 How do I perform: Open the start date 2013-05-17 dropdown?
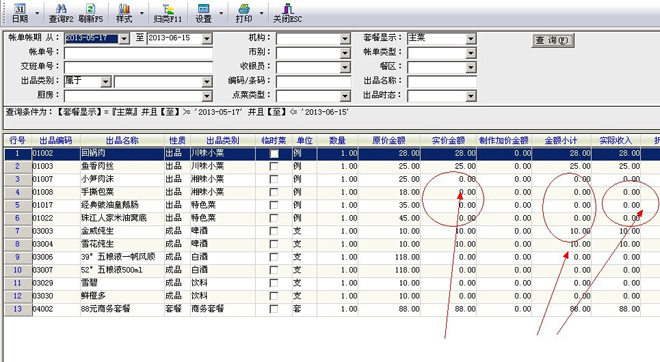pos(124,39)
